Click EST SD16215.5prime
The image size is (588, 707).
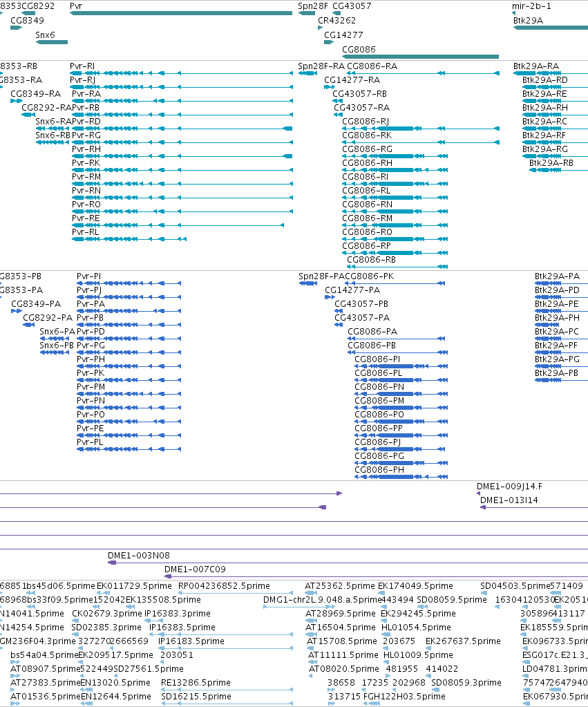[196, 697]
